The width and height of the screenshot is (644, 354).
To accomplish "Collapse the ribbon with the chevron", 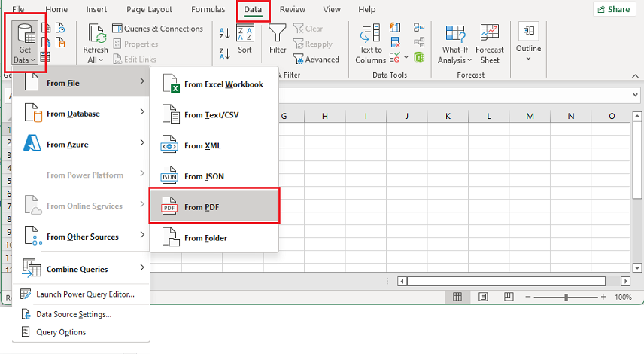I will pos(635,75).
